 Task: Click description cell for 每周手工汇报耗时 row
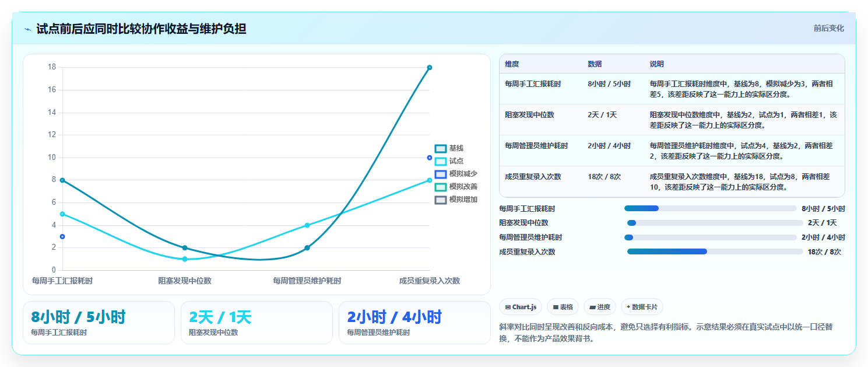click(x=743, y=89)
